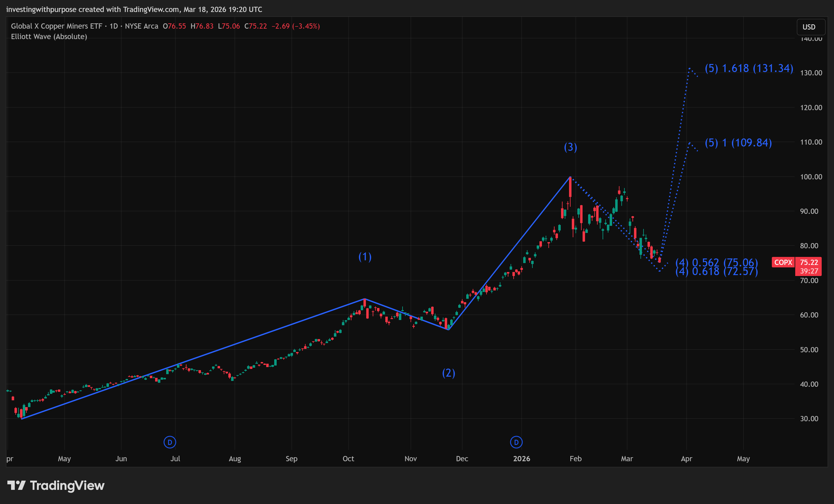This screenshot has width=834, height=504.
Task: Click the 130.00 price axis level
Action: [x=811, y=73]
